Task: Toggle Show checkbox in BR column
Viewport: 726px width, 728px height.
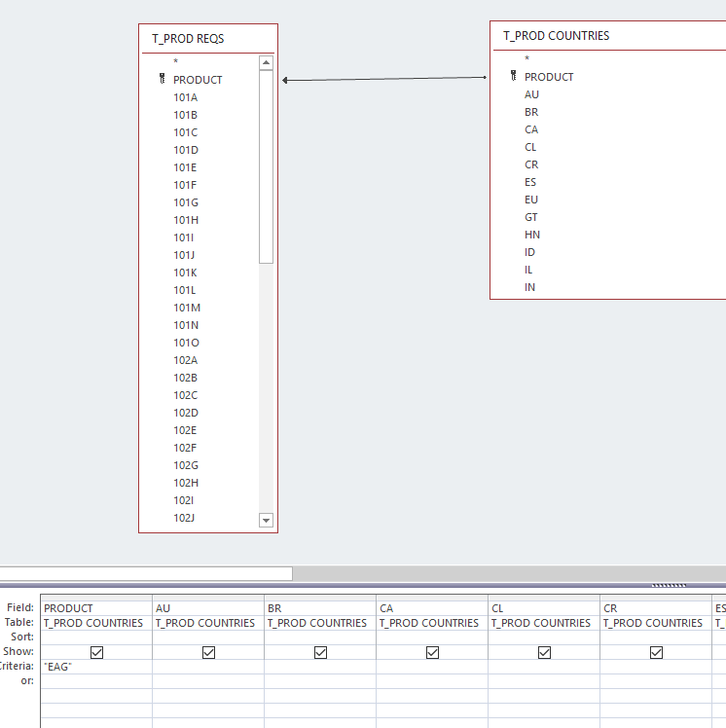Action: (320, 652)
